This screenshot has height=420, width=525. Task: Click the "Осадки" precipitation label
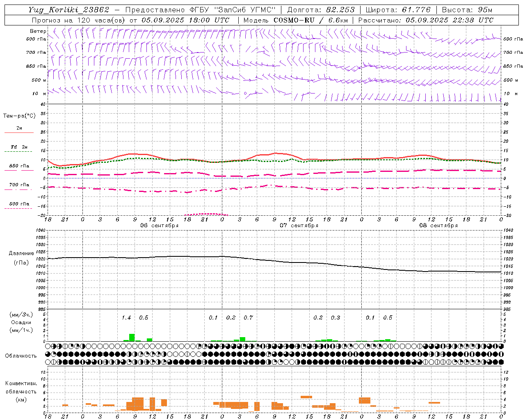coord(21,322)
